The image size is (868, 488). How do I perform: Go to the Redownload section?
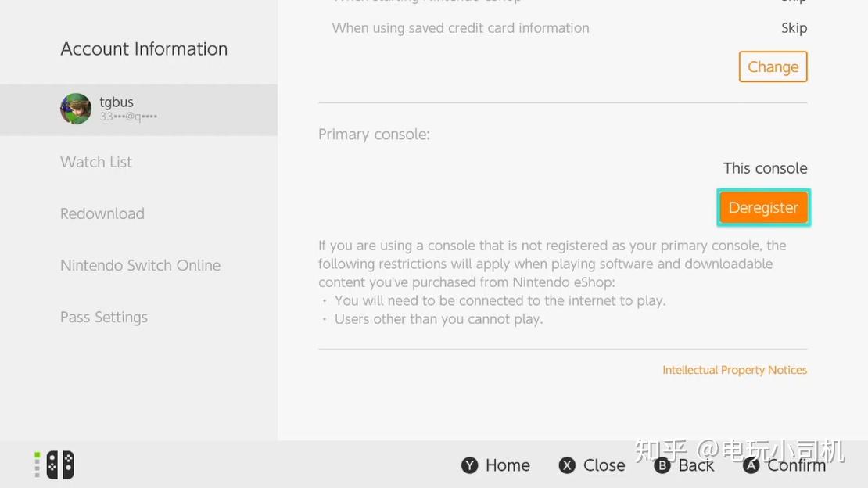(x=102, y=213)
